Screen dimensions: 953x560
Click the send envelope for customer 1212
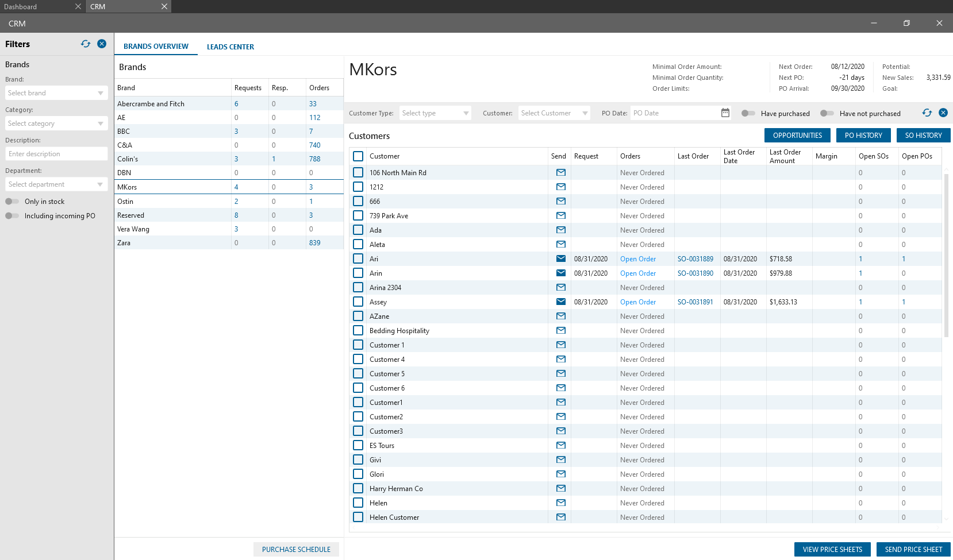(561, 187)
